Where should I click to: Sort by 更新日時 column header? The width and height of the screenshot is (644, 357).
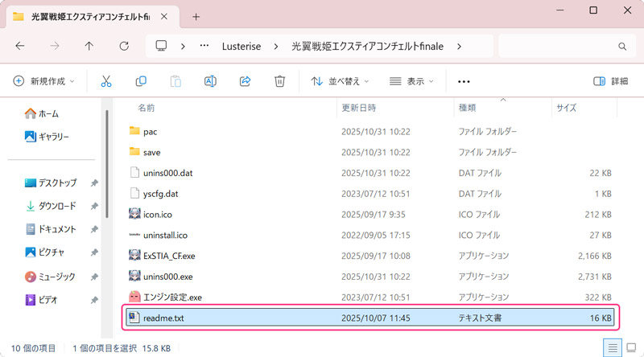358,107
